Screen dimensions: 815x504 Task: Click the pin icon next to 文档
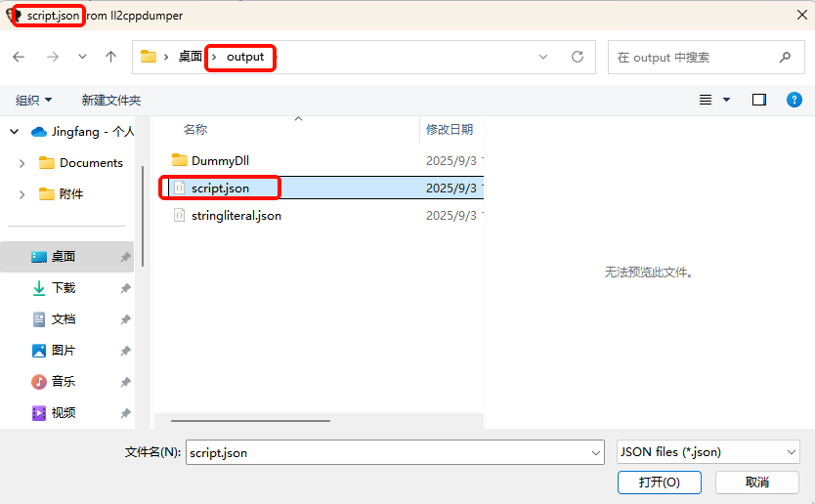tap(125, 319)
